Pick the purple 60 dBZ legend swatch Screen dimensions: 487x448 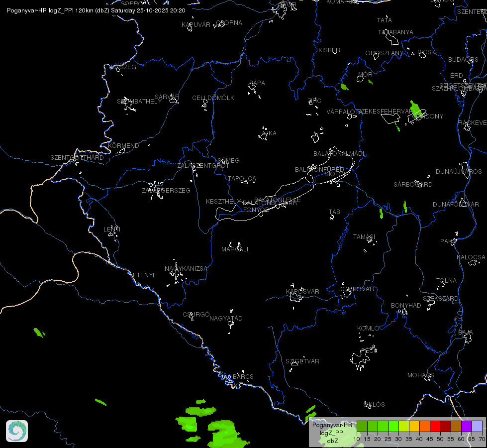(467, 427)
